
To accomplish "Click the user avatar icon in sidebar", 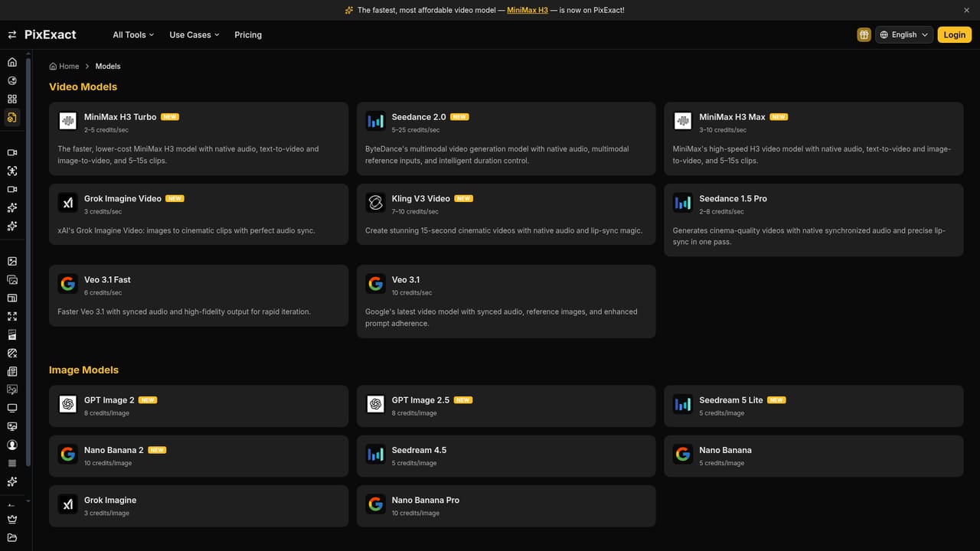I will coord(12,445).
